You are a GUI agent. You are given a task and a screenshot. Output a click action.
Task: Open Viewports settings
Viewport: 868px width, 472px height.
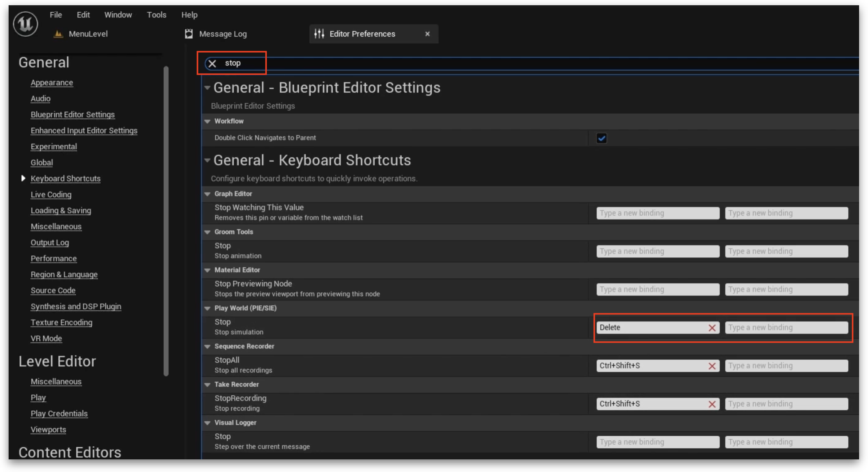(48, 430)
